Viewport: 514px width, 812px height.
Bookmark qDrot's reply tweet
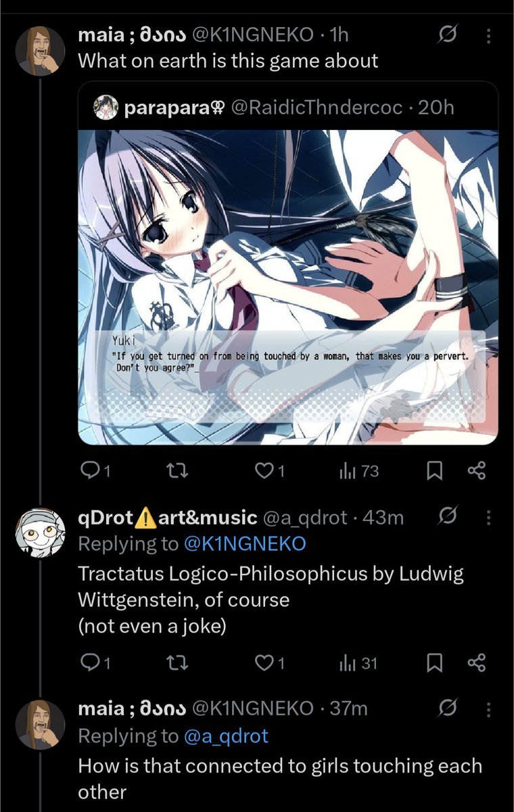point(434,663)
